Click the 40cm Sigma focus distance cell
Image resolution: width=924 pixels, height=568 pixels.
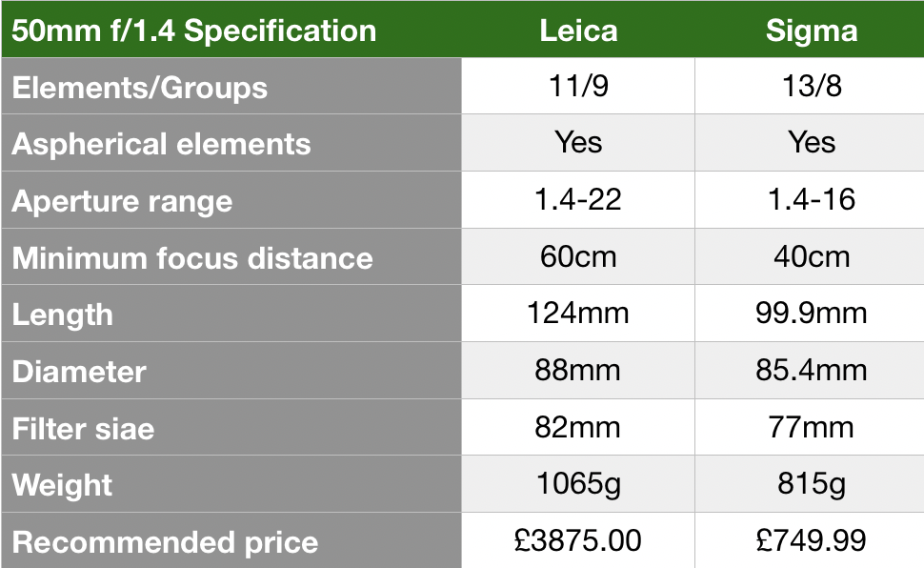pos(810,257)
